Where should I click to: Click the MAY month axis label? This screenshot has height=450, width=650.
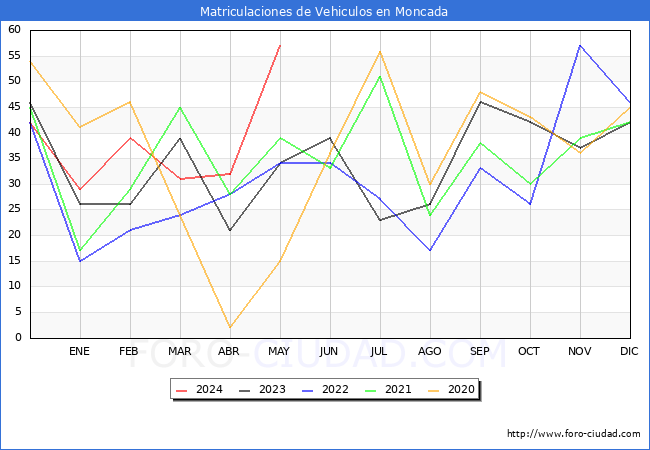tap(279, 351)
